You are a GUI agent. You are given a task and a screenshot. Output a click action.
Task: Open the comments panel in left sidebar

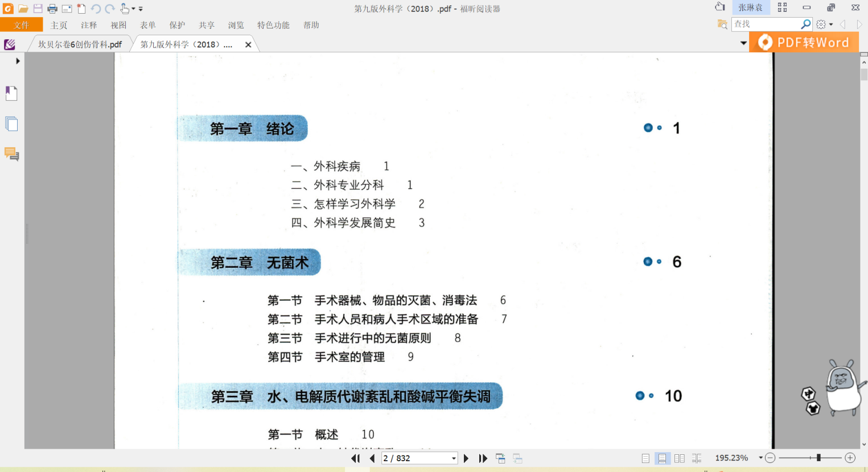(11, 154)
